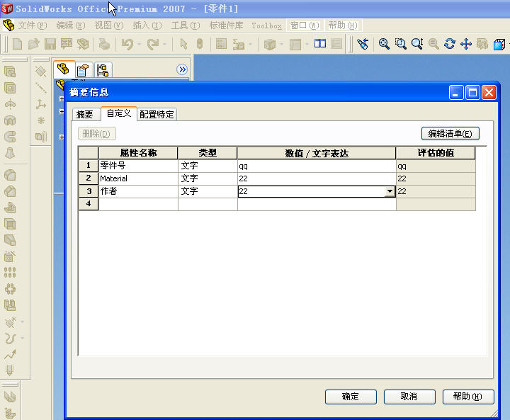The image size is (510, 420).
Task: Click the Select cursor tool icon
Action: point(183,44)
